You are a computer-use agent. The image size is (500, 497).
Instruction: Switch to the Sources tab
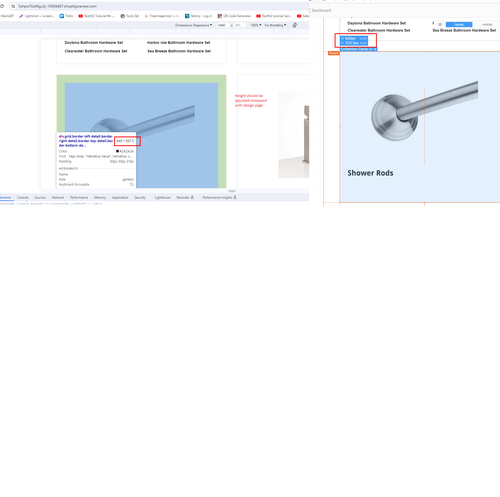pyautogui.click(x=40, y=197)
